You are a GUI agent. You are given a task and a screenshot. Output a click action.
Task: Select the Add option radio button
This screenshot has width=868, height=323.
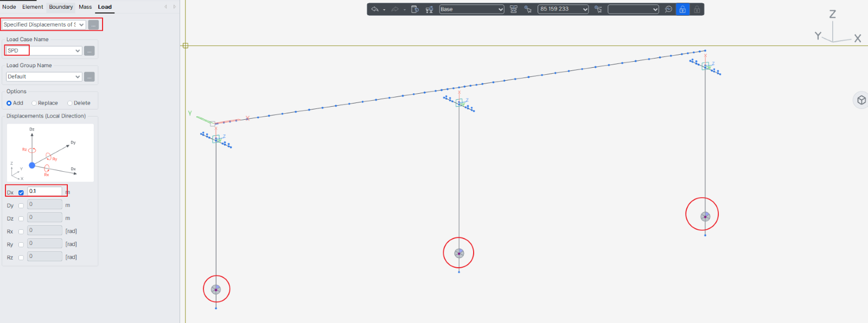(x=9, y=103)
